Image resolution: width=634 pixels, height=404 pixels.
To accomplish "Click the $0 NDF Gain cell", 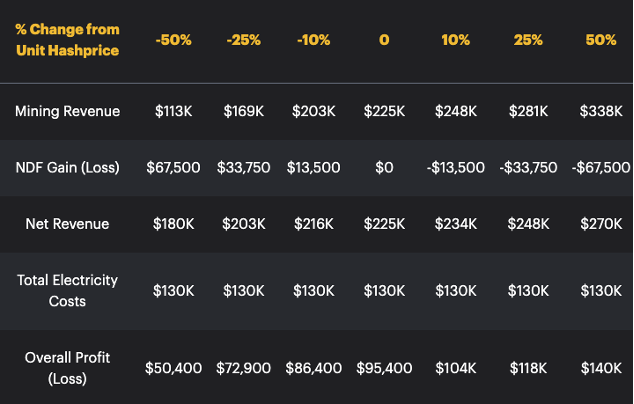I will click(x=384, y=167).
